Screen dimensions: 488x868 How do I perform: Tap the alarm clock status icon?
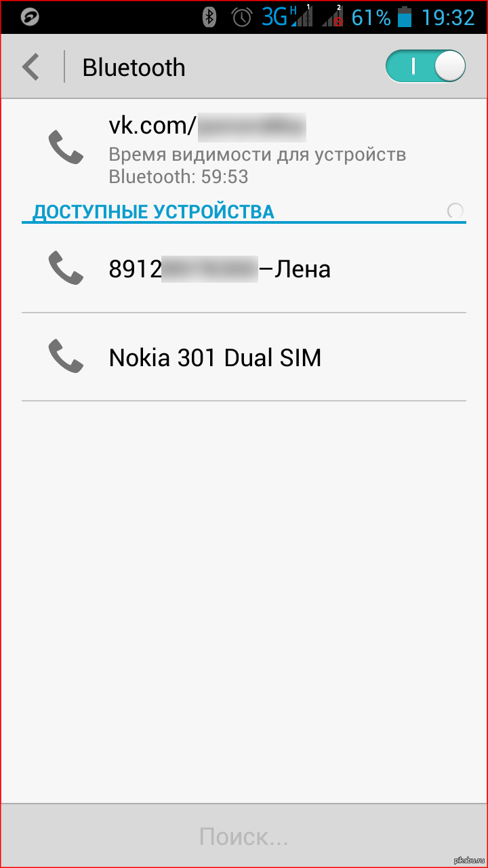(242, 17)
